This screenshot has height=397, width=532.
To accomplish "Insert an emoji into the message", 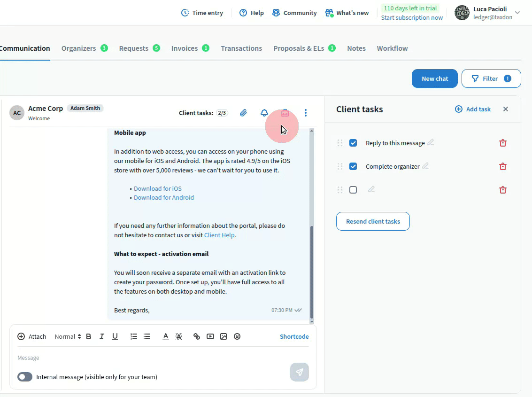I will tap(237, 336).
